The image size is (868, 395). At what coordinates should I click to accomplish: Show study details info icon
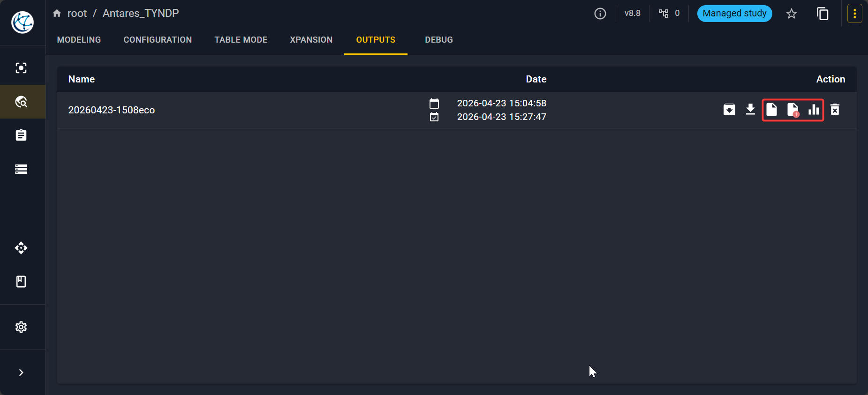[x=600, y=14]
